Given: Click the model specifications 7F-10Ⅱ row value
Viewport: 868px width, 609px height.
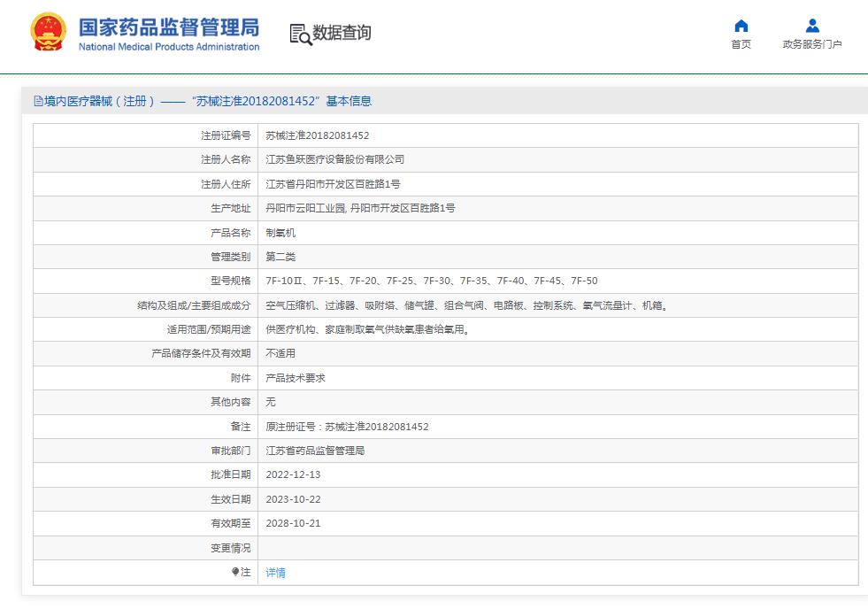Looking at the screenshot, I should pyautogui.click(x=431, y=281).
